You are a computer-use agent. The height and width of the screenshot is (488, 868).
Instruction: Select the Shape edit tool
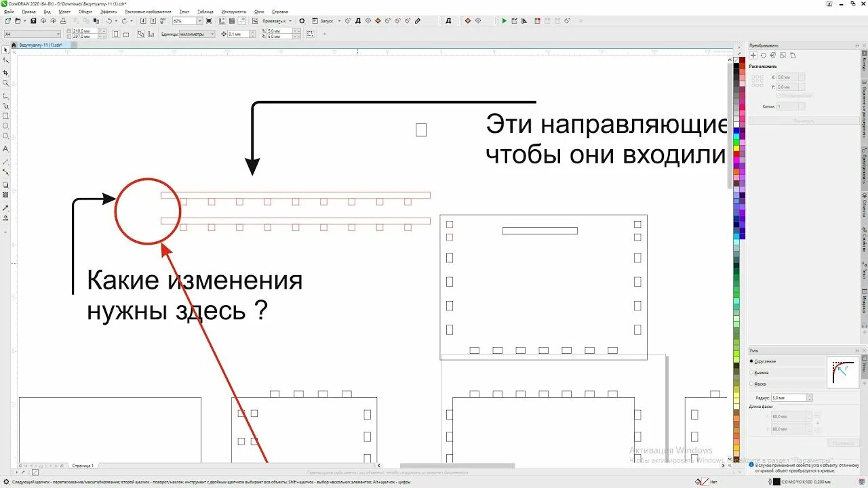[x=5, y=60]
